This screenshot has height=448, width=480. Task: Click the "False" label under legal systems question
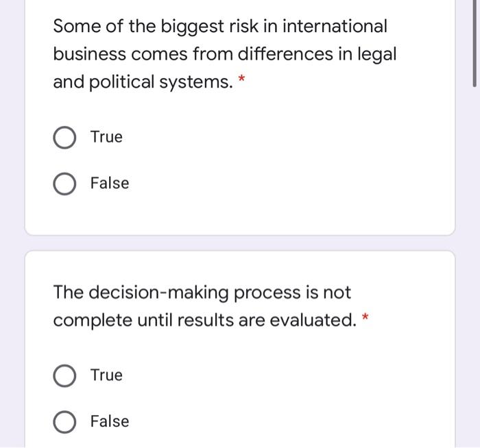(x=110, y=184)
